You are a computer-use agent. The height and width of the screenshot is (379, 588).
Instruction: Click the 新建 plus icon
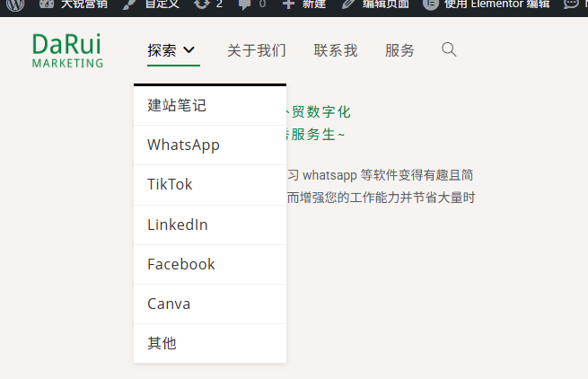288,4
